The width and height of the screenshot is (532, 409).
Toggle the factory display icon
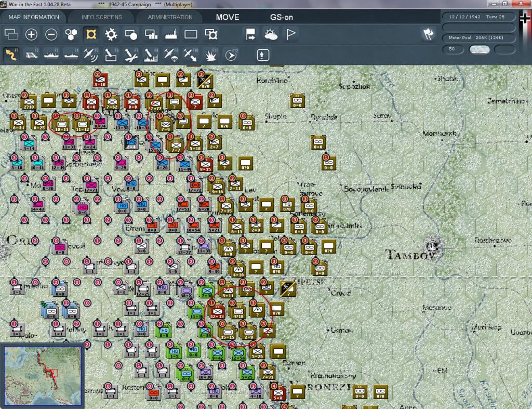171,35
